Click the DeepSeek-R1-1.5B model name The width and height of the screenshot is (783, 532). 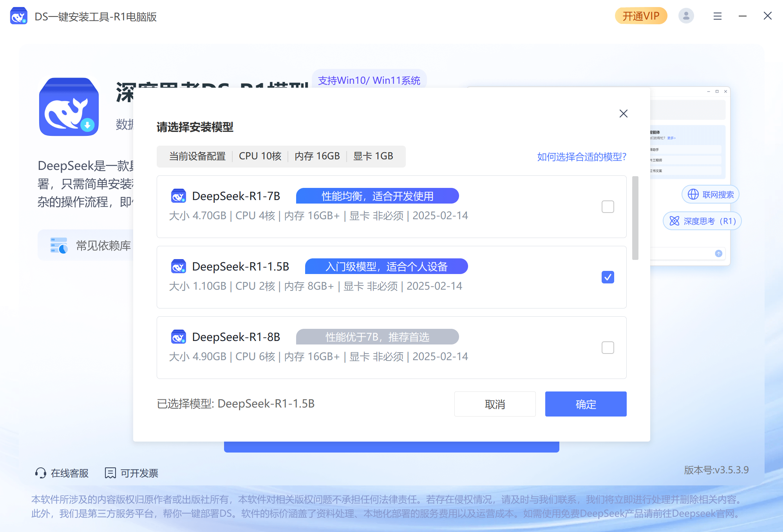point(241,266)
